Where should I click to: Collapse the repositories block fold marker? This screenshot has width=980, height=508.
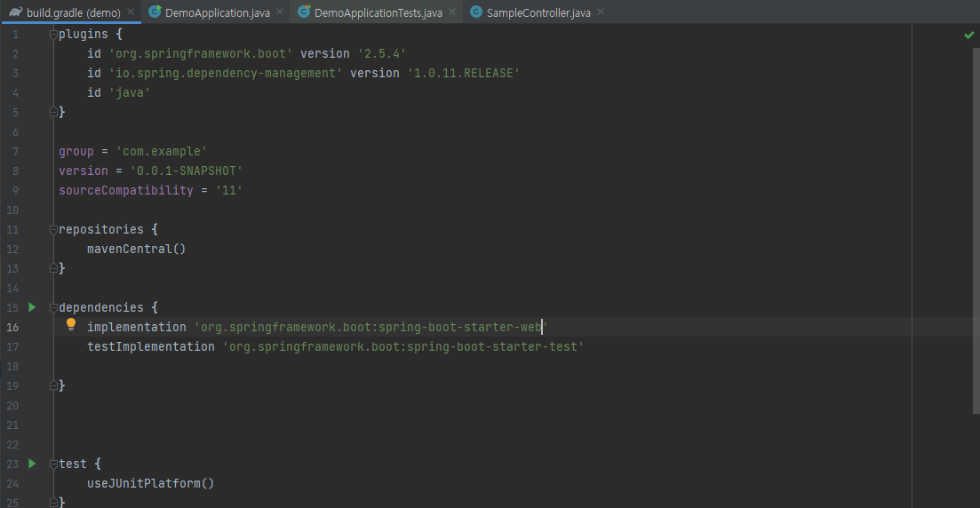coord(53,230)
